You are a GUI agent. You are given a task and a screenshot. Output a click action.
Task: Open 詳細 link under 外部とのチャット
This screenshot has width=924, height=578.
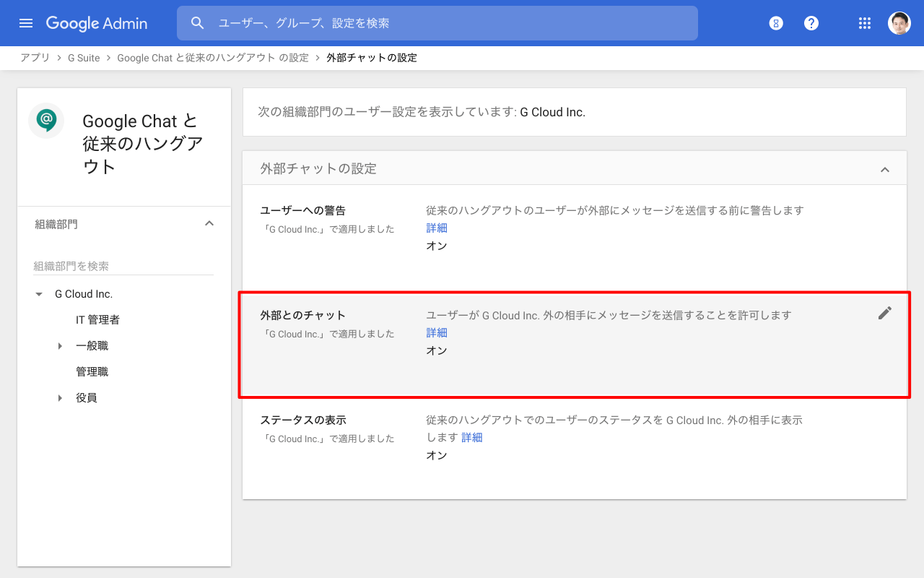[437, 333]
